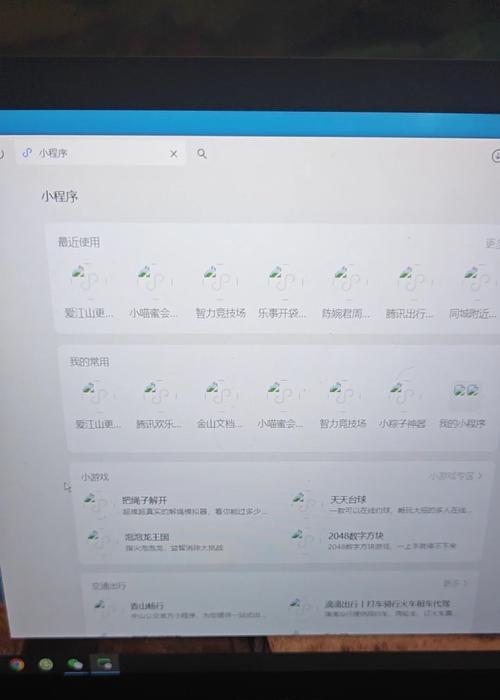The image size is (500, 700).
Task: Start the 把绳子解开 mini game
Action: (x=176, y=505)
